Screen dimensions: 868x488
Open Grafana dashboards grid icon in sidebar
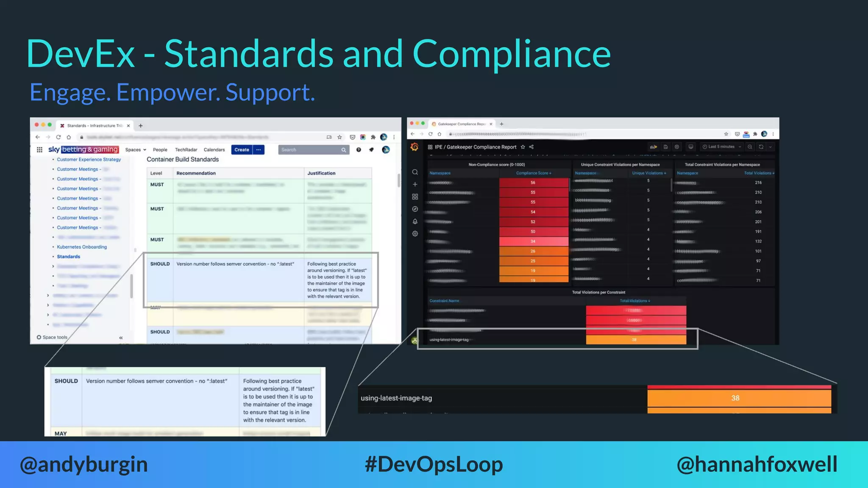click(415, 197)
